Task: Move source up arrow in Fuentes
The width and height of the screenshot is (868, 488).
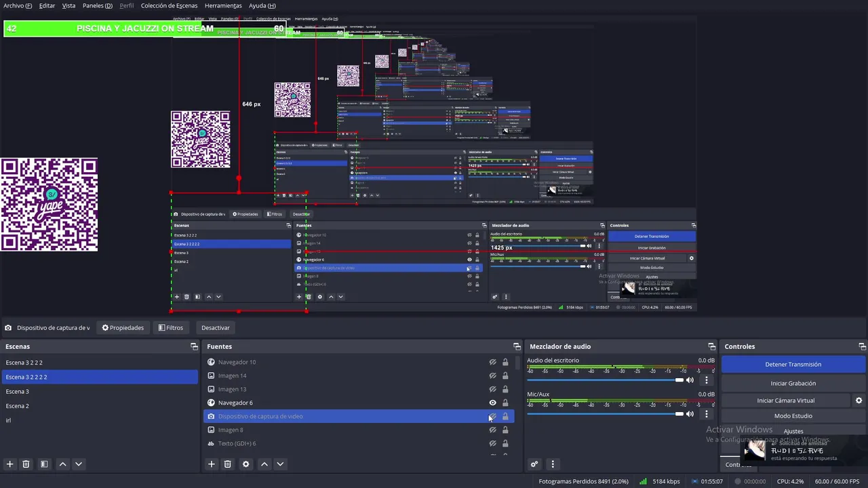Action: [264, 464]
